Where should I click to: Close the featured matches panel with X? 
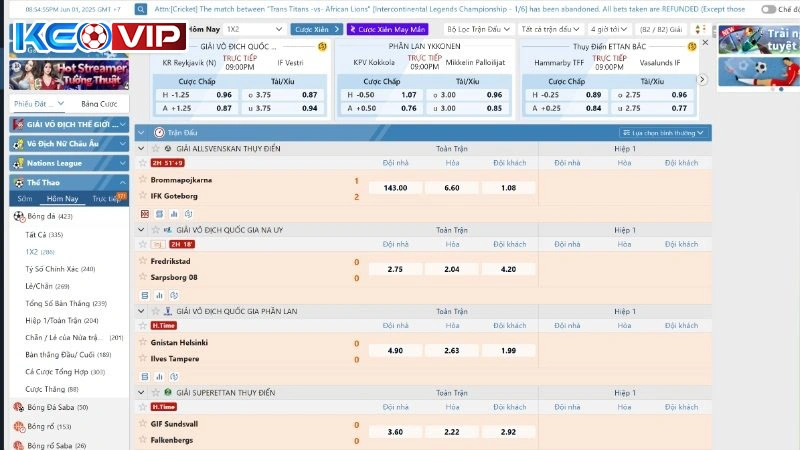click(705, 43)
